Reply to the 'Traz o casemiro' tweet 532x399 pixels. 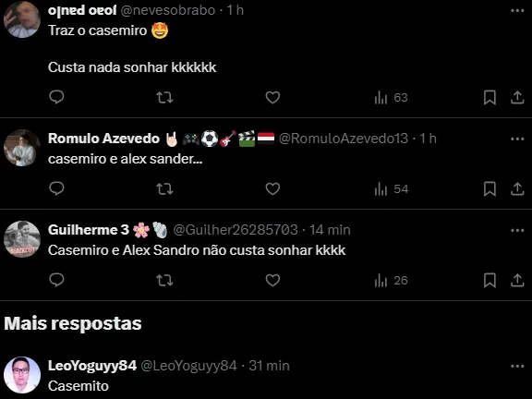coord(56,97)
